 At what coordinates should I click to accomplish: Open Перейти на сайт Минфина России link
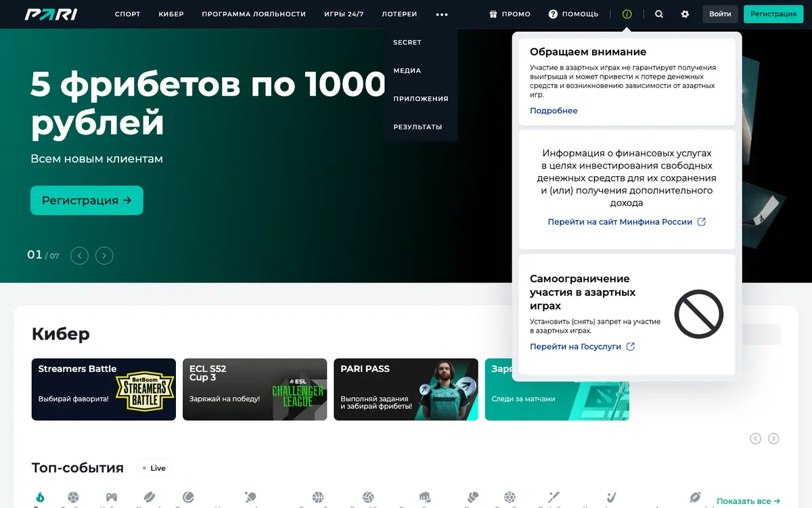pyautogui.click(x=627, y=221)
